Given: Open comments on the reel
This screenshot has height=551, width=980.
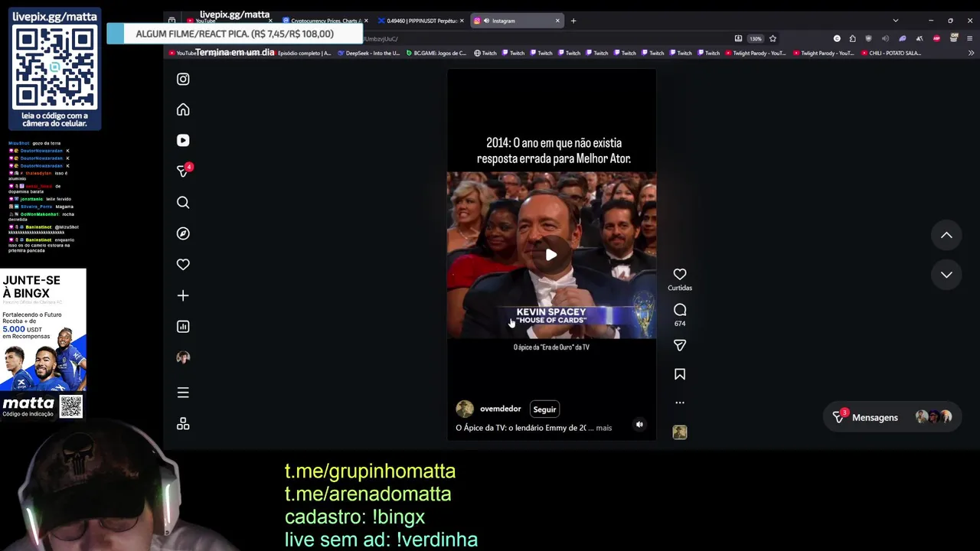Looking at the screenshot, I should tap(680, 310).
